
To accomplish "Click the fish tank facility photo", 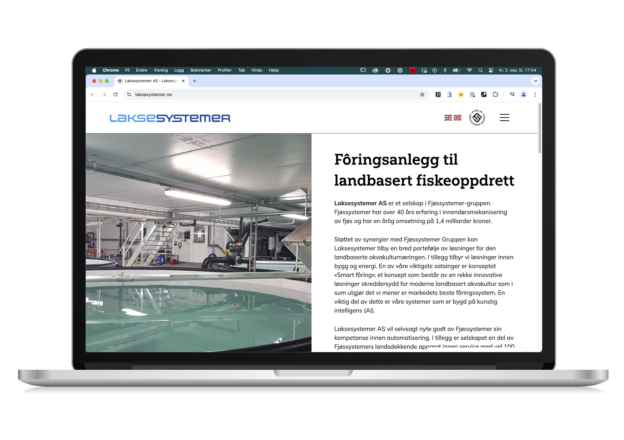I will pos(198,243).
